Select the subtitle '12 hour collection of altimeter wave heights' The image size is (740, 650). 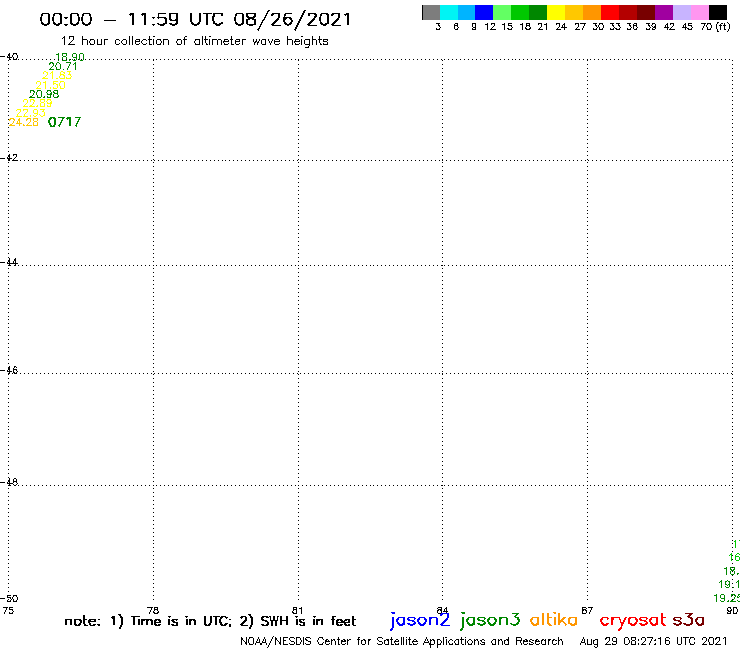point(194,41)
